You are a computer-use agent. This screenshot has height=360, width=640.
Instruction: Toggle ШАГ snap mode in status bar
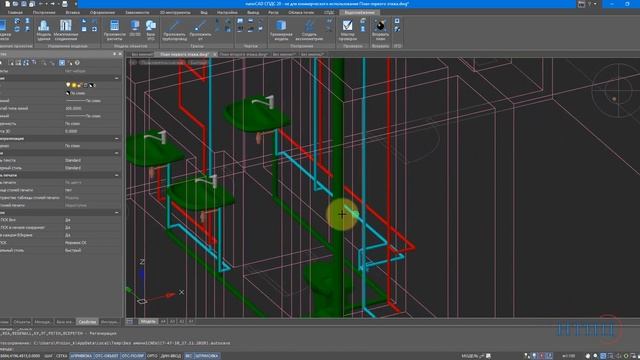point(48,356)
